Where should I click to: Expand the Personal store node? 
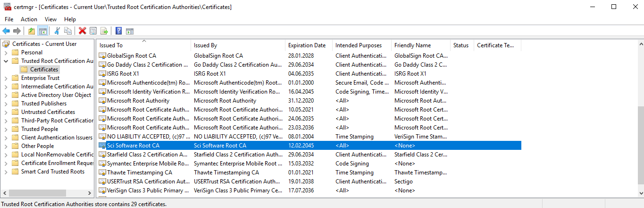tap(6, 52)
